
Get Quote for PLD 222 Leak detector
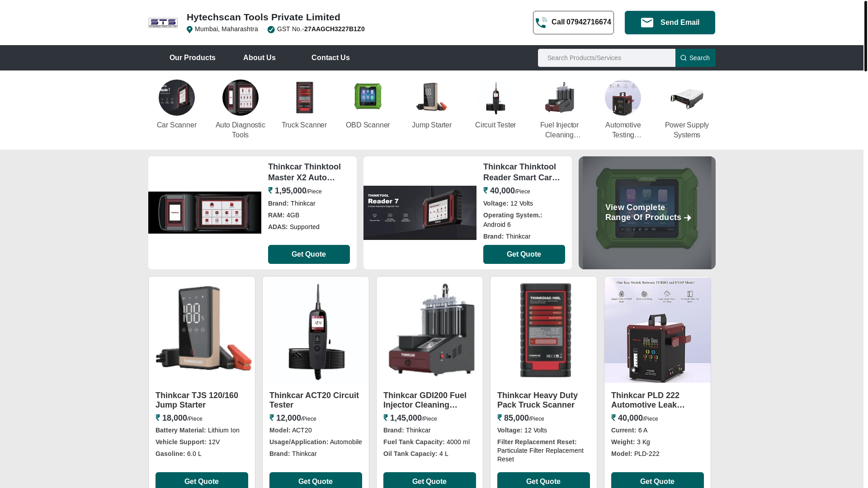[x=657, y=481]
